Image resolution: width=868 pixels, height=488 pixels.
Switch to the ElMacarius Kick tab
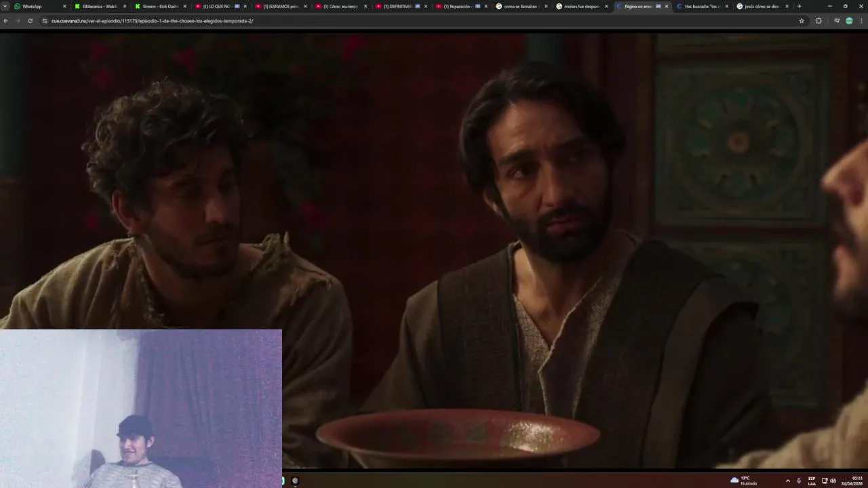tap(100, 6)
